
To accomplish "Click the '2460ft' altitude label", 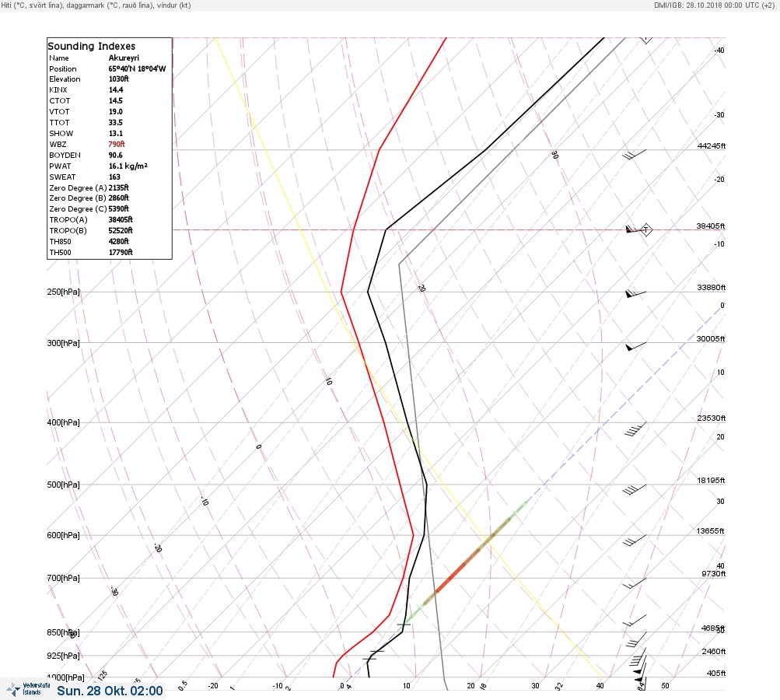I will pyautogui.click(x=714, y=651).
